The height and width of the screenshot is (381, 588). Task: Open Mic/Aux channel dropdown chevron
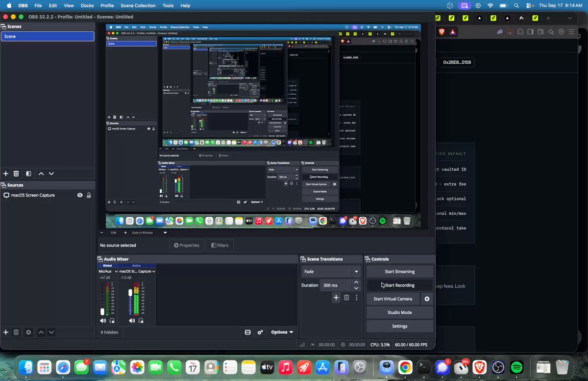click(x=115, y=271)
